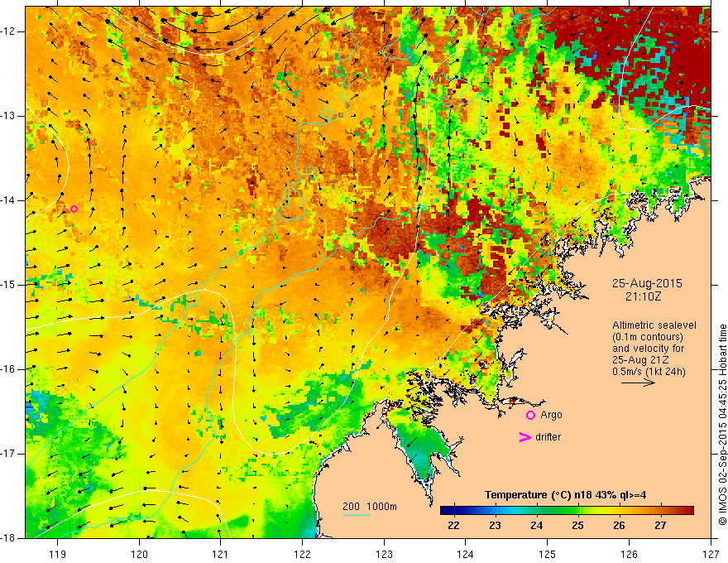The width and height of the screenshot is (728, 563).
Task: Click the vertical IMOS copyright timestamp text
Action: point(722,425)
